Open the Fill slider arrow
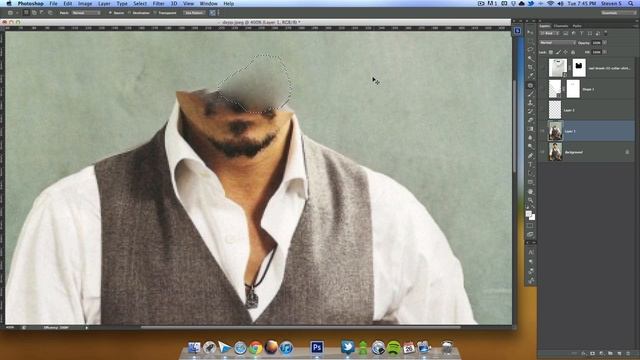This screenshot has width=640, height=360. click(604, 52)
